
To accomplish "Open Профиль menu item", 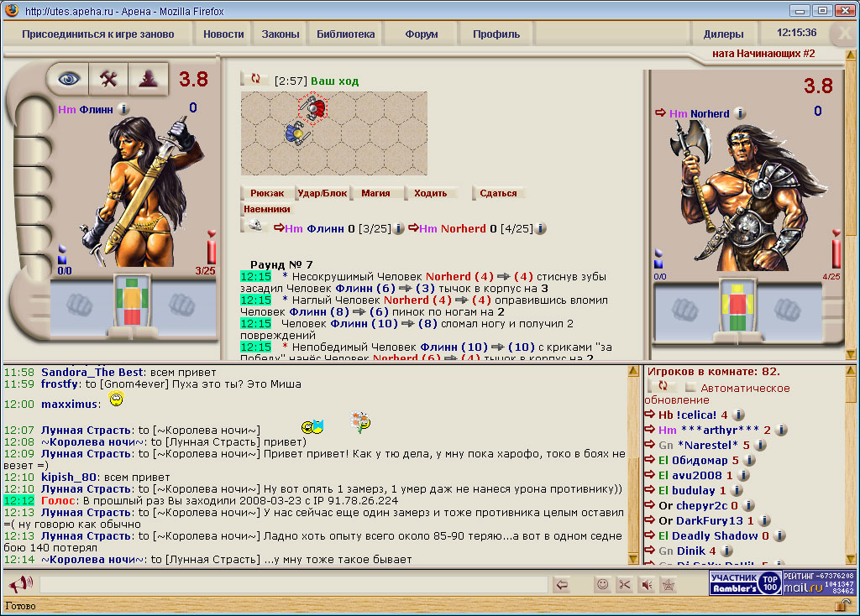I will pos(496,34).
